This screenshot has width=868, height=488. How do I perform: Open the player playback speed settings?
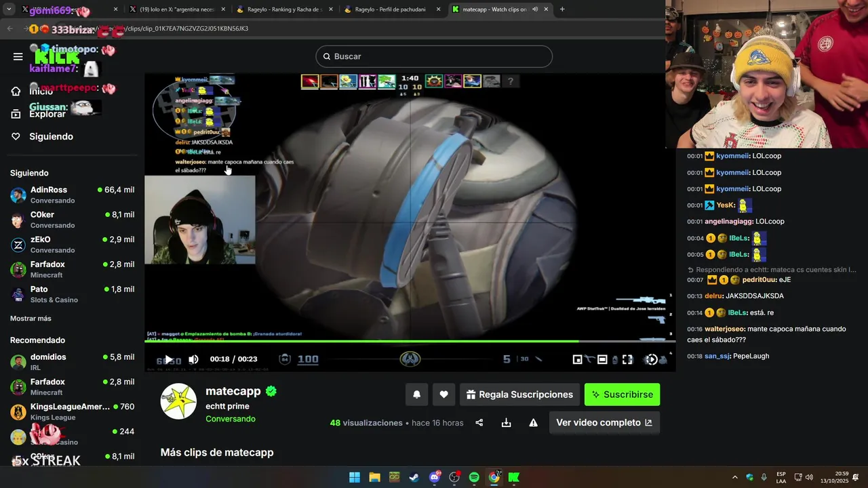coord(652,360)
